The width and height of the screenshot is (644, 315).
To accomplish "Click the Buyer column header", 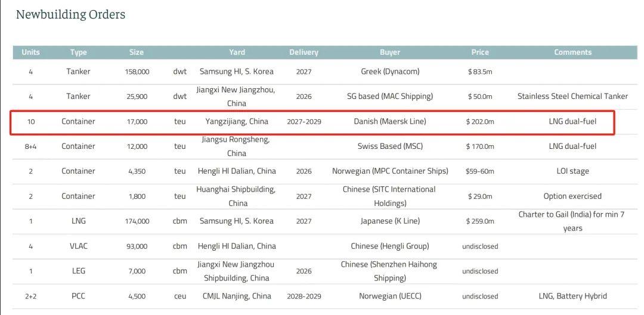I will [x=390, y=52].
